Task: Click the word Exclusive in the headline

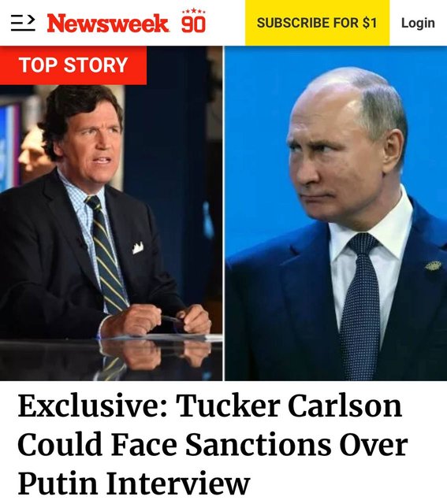Action: click(89, 406)
